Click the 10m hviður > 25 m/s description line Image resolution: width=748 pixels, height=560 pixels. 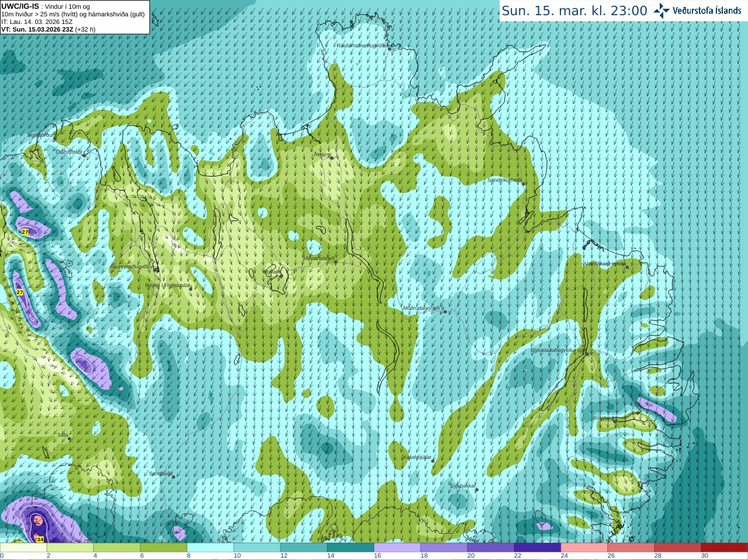point(73,14)
